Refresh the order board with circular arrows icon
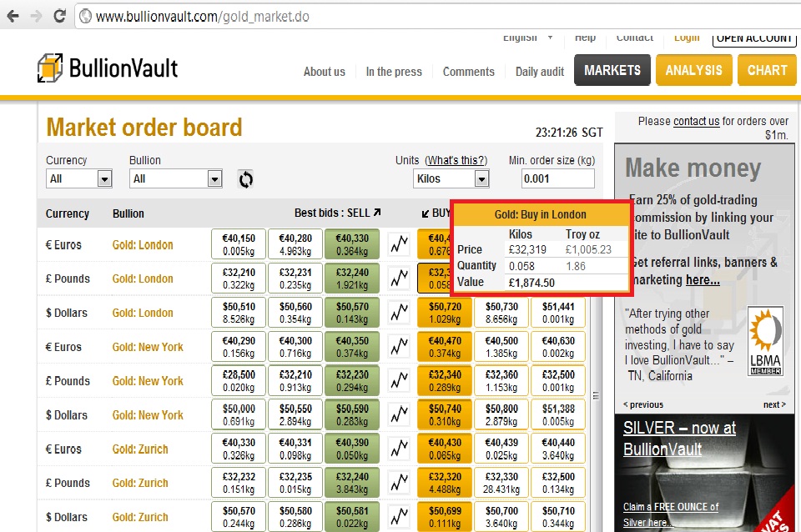 pos(245,179)
